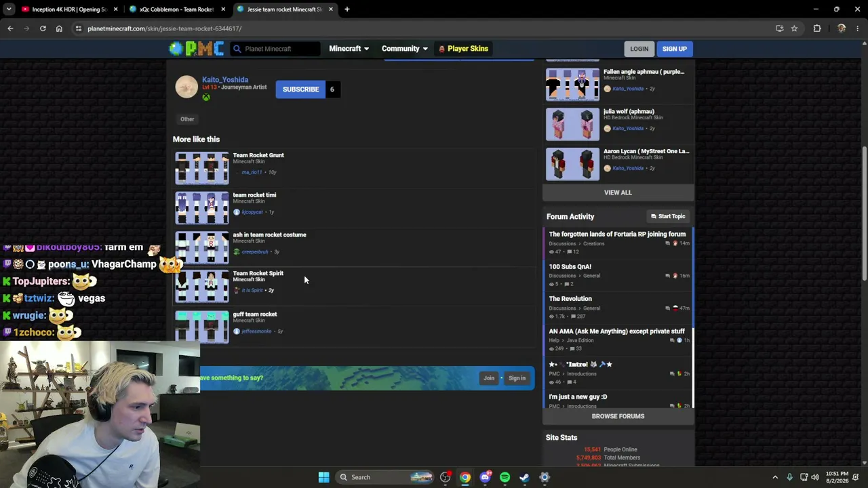Switch to the xQc Cobblemon tab
The height and width of the screenshot is (488, 868).
[176, 9]
